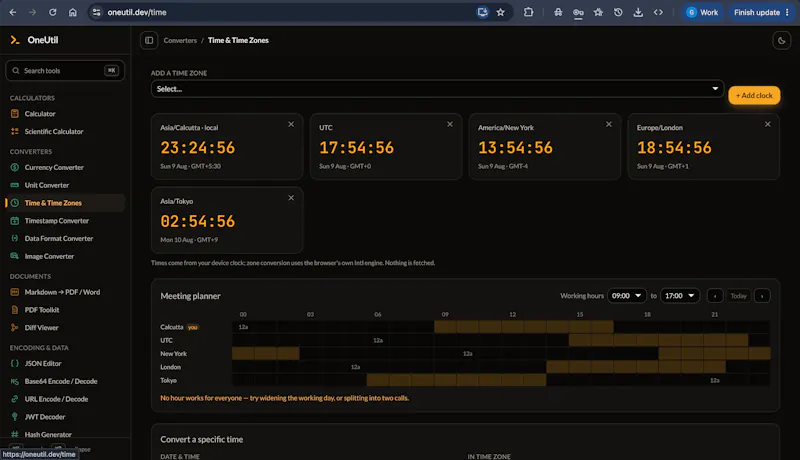Select the Tokyo row 06 hour cell
Viewport: 800px width, 460px height.
coord(378,380)
